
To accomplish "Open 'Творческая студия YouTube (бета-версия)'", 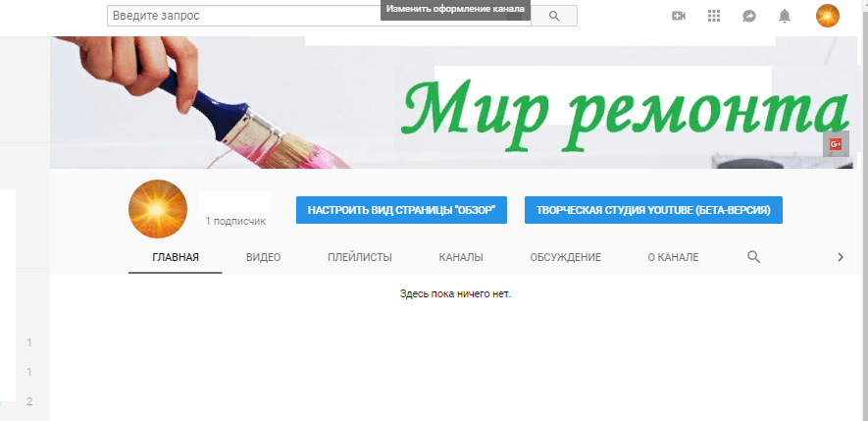I will (x=653, y=210).
